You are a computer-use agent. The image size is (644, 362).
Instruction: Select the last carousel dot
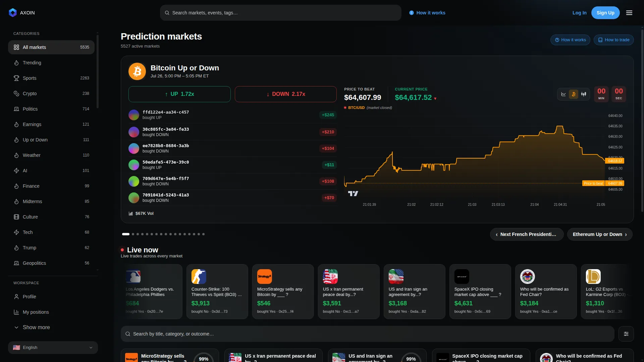point(203,234)
